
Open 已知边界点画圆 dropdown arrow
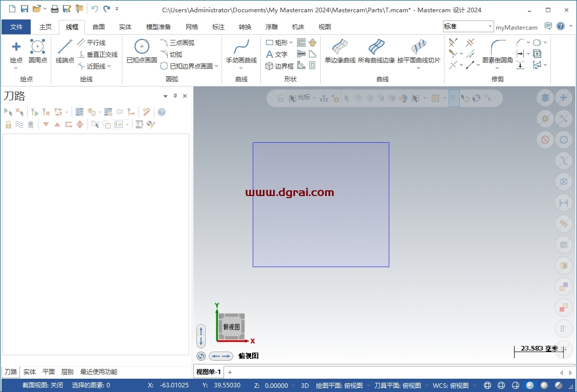216,66
